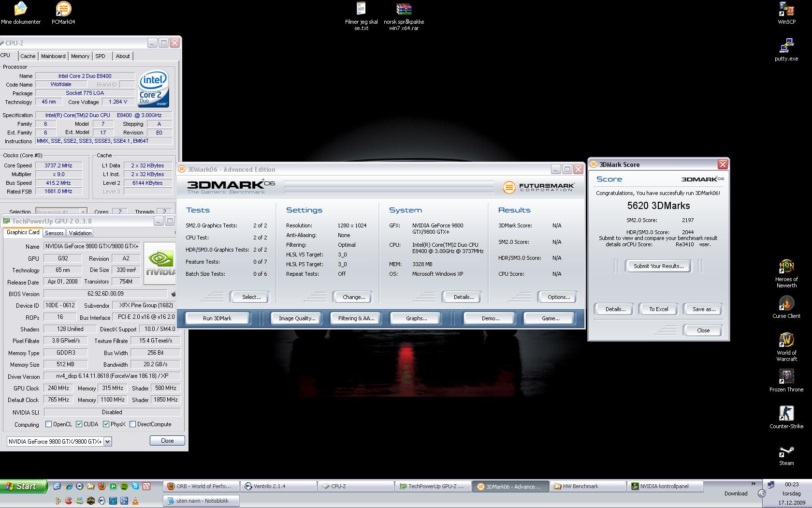Click the Demo... button in 3DMark06
Viewport: 812px width, 508px height.
click(490, 318)
